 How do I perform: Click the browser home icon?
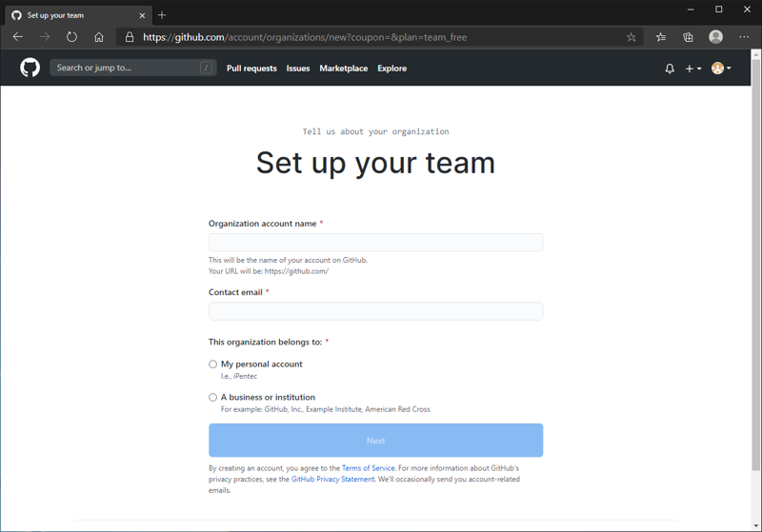click(x=99, y=37)
